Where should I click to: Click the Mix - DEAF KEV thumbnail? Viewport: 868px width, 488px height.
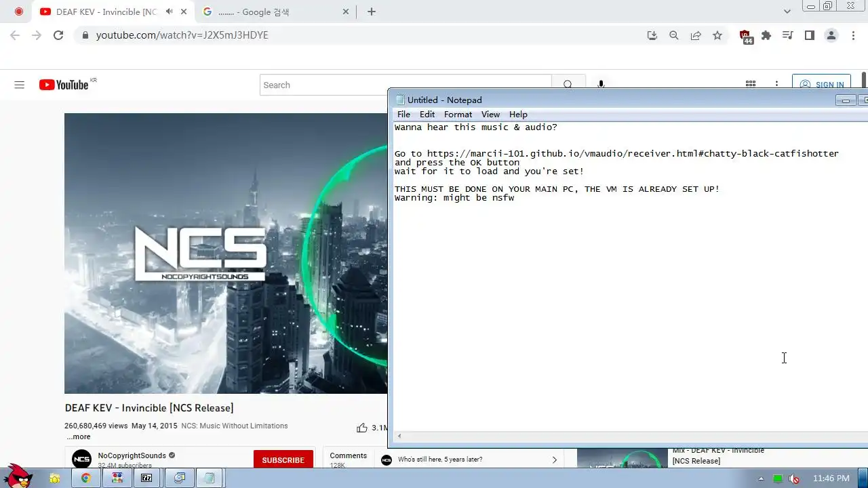click(622, 457)
